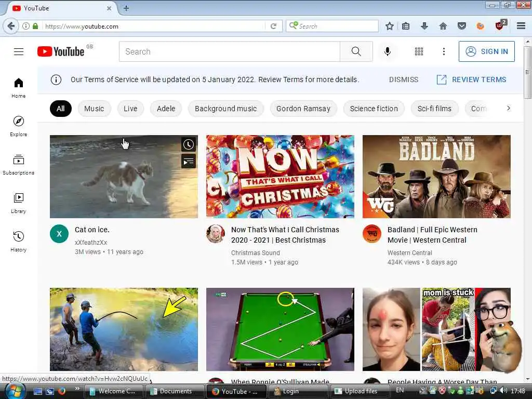532x399 pixels.
Task: Click Add to queue icon on cat thumbnail
Action: click(189, 161)
